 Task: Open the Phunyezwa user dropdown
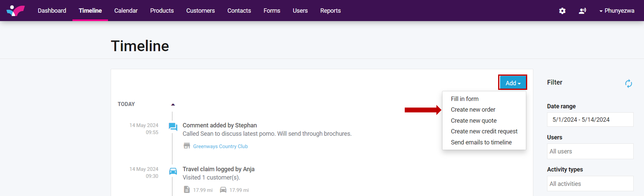pos(617,11)
